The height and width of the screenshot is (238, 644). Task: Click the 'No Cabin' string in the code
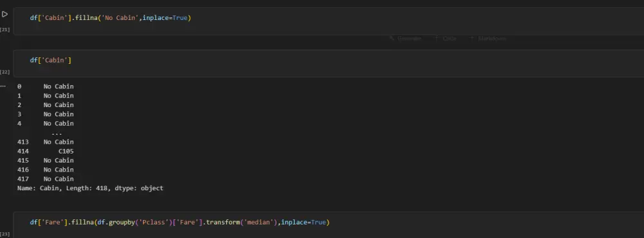click(x=120, y=18)
